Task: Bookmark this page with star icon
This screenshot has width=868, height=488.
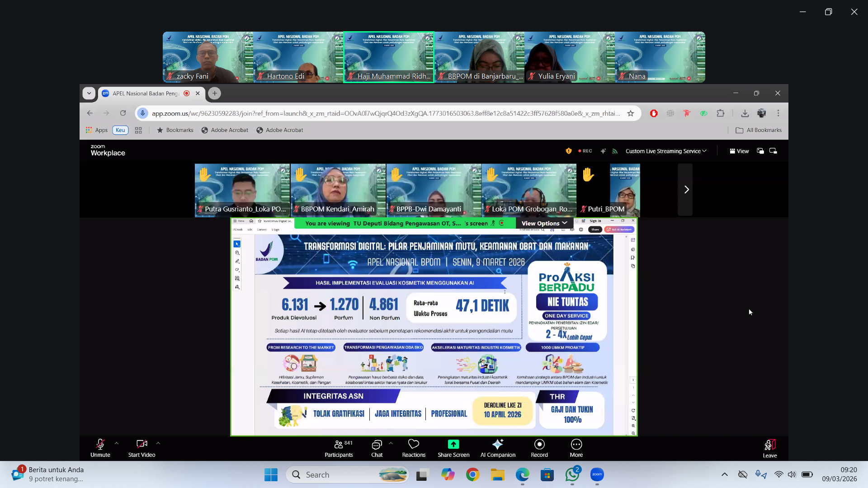Action: [631, 113]
